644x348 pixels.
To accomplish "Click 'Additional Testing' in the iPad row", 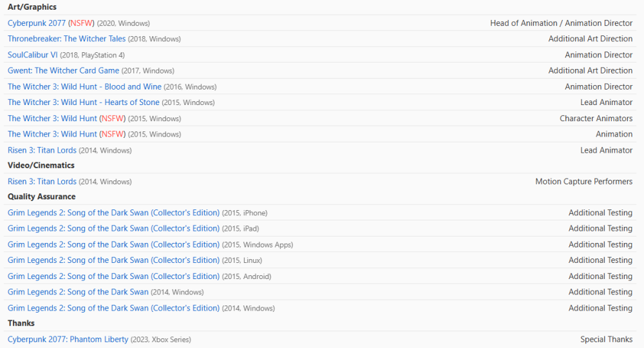I will (600, 228).
